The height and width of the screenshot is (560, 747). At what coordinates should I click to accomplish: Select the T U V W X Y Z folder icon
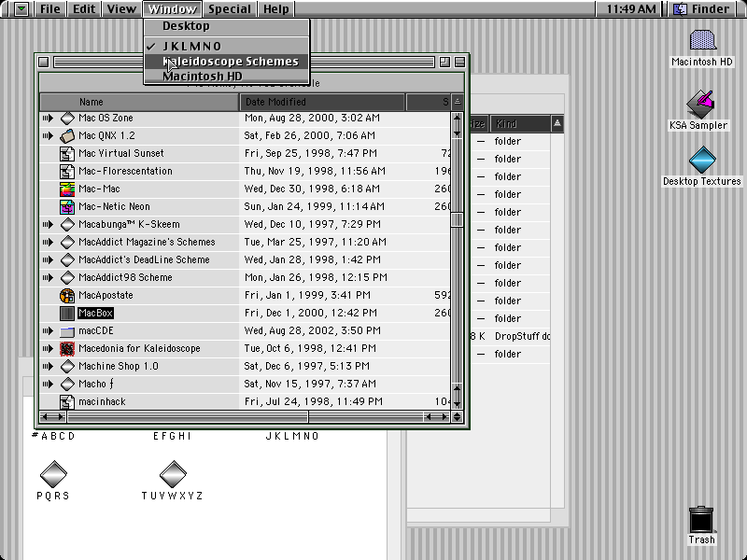[173, 473]
